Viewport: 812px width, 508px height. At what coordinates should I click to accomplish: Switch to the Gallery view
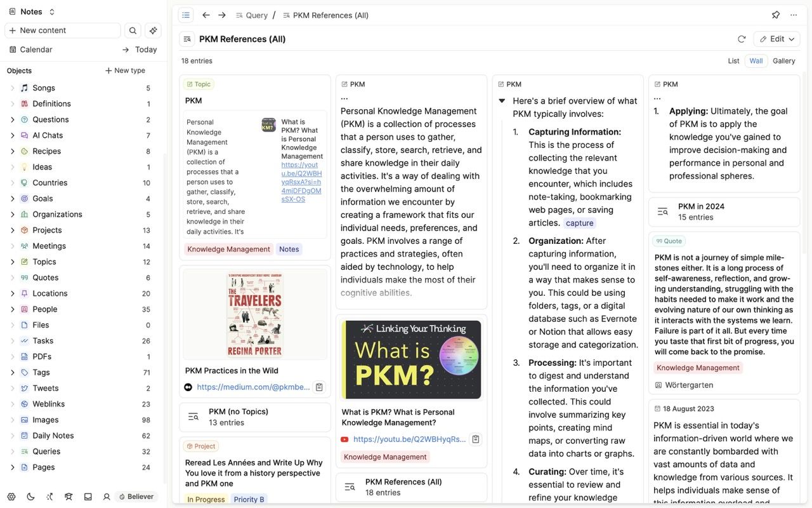point(783,61)
